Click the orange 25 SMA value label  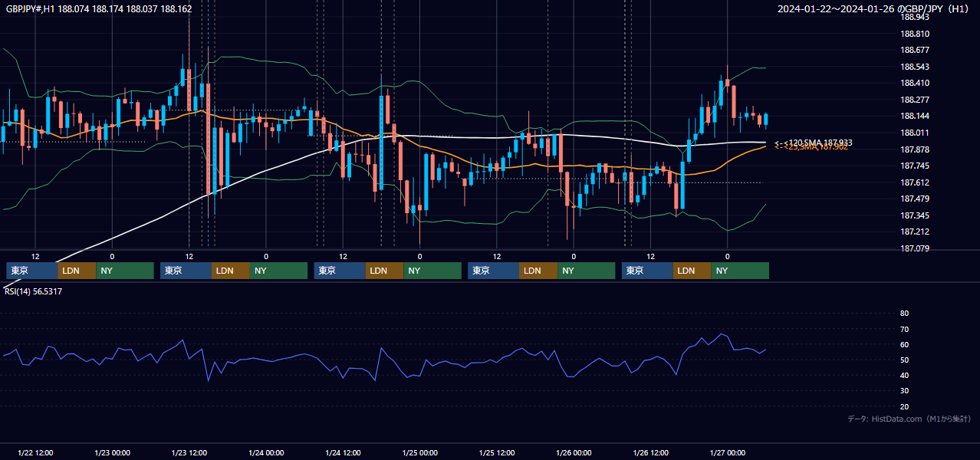pyautogui.click(x=811, y=147)
